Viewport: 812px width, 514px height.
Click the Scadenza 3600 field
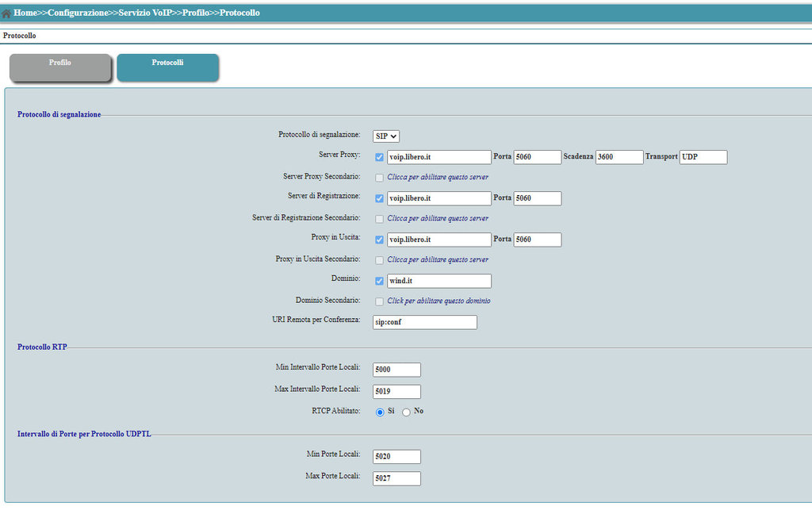(619, 157)
